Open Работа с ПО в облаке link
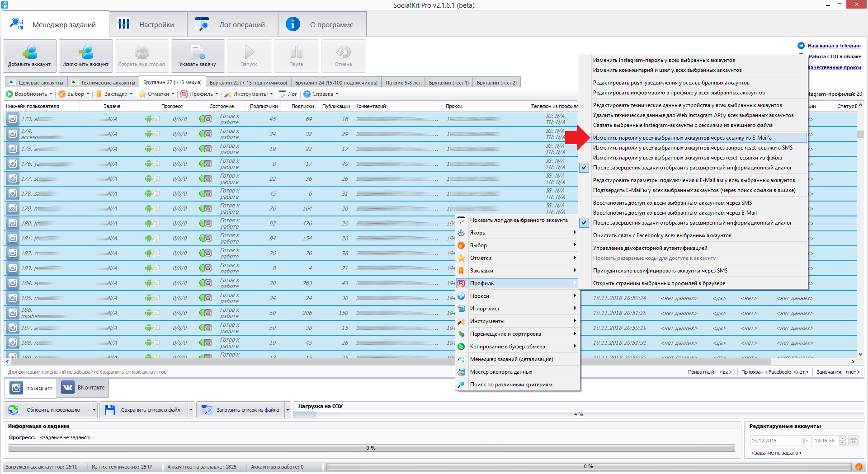Screen dimensions: 868x474 click(x=835, y=56)
